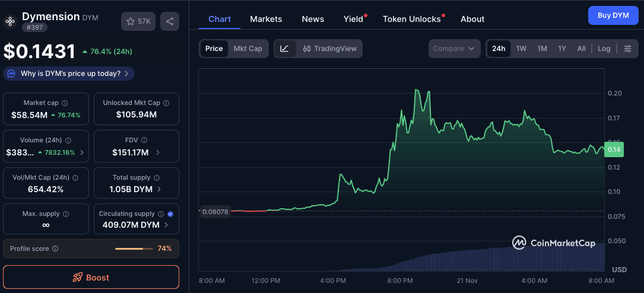Show info for Market cap
Viewport: 644px width, 293px height.
[65, 103]
